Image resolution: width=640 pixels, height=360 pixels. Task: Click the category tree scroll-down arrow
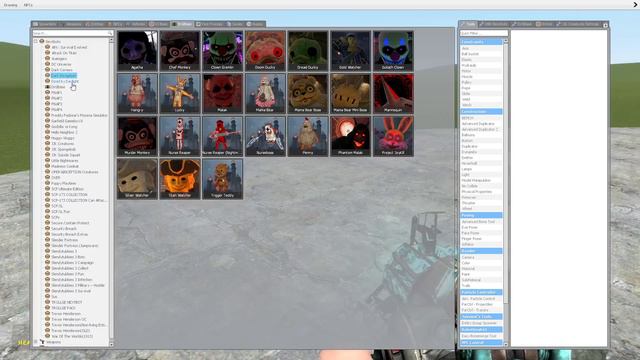tap(111, 344)
